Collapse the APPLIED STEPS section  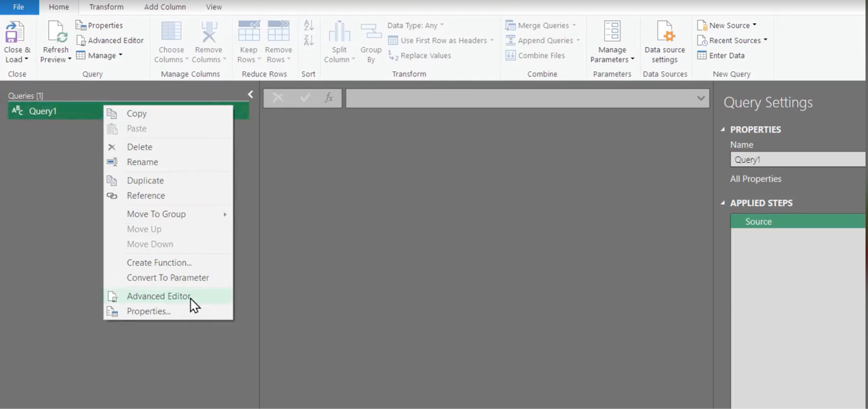pyautogui.click(x=723, y=203)
